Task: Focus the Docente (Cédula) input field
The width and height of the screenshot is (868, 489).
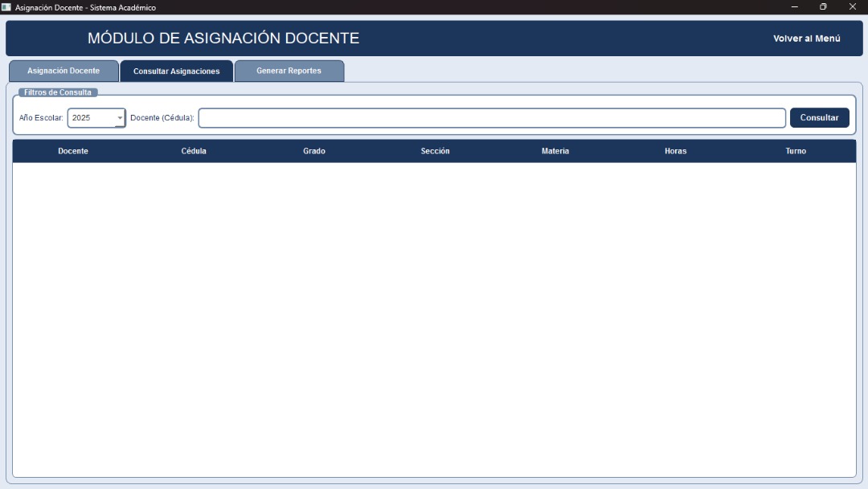Action: pos(491,118)
